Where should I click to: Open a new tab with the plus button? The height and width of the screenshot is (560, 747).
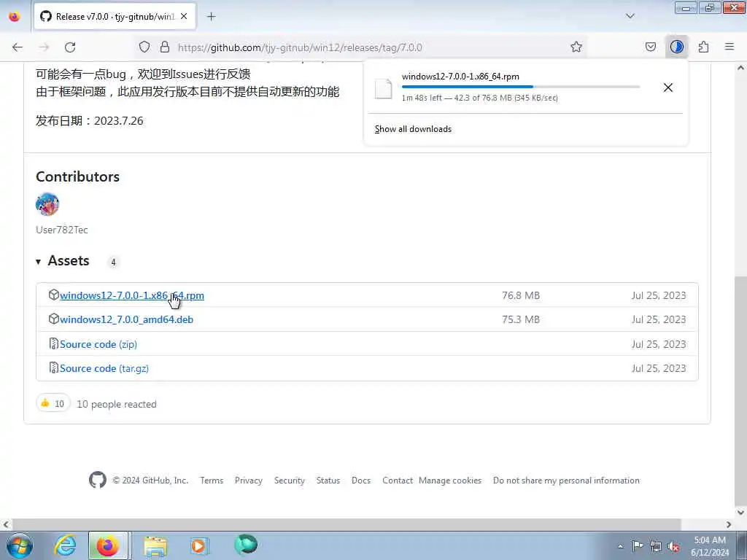click(x=212, y=17)
